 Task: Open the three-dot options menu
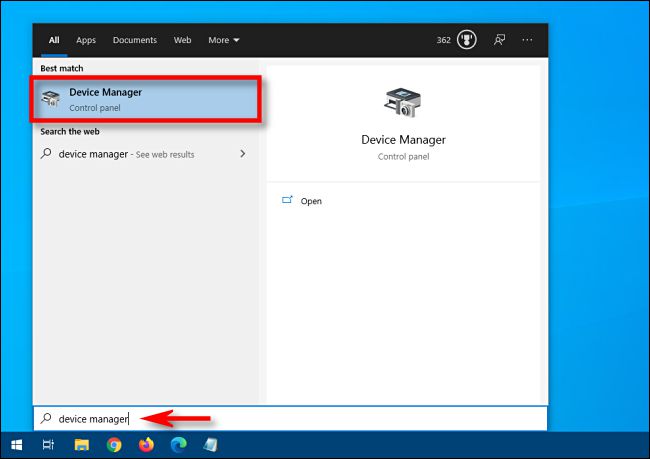[528, 40]
